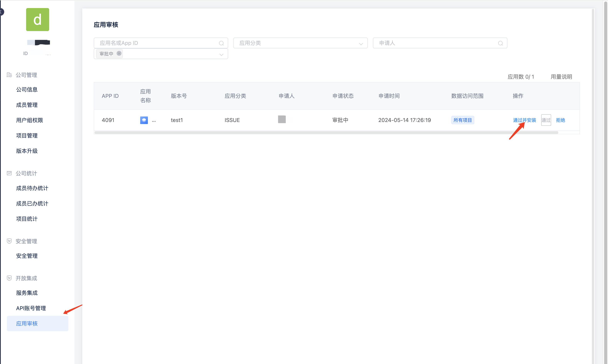This screenshot has height=364, width=608.
Task: Click the 申请时间 column header
Action: 389,96
